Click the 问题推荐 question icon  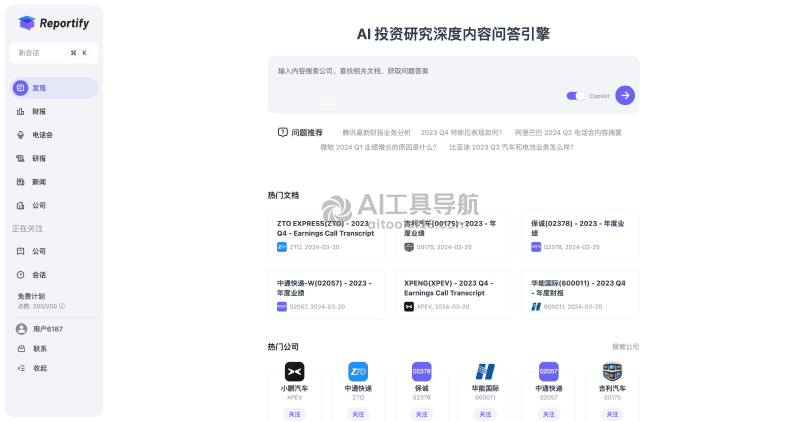(283, 132)
